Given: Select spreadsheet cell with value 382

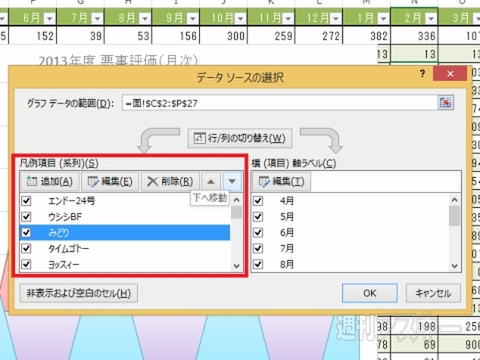Looking at the screenshot, I should tap(366, 36).
